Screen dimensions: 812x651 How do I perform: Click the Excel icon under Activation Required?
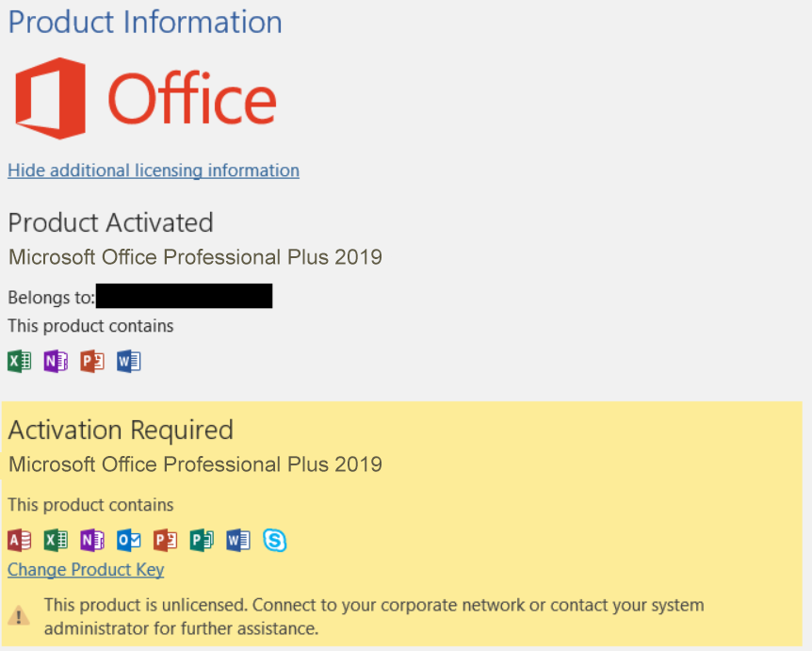[x=55, y=540]
